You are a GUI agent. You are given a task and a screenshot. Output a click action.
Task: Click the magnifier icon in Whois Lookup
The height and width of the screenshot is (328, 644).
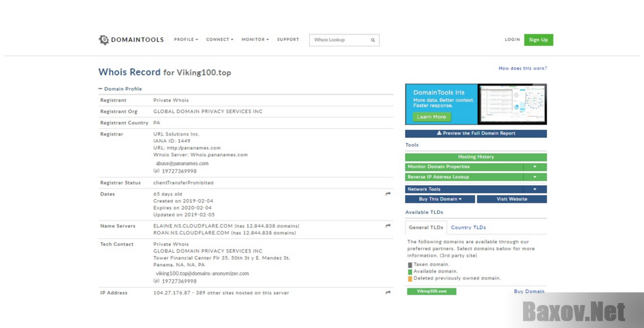coord(373,40)
